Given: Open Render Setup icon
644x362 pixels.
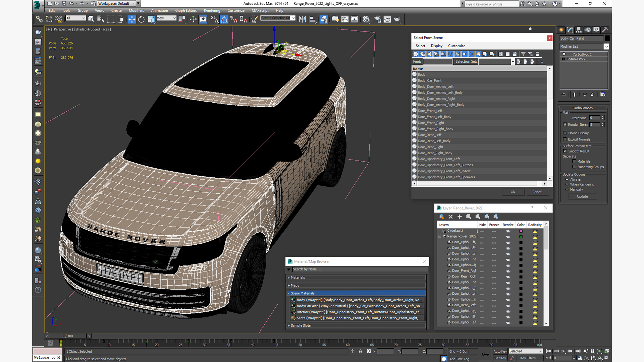Looking at the screenshot, I should (x=377, y=19).
